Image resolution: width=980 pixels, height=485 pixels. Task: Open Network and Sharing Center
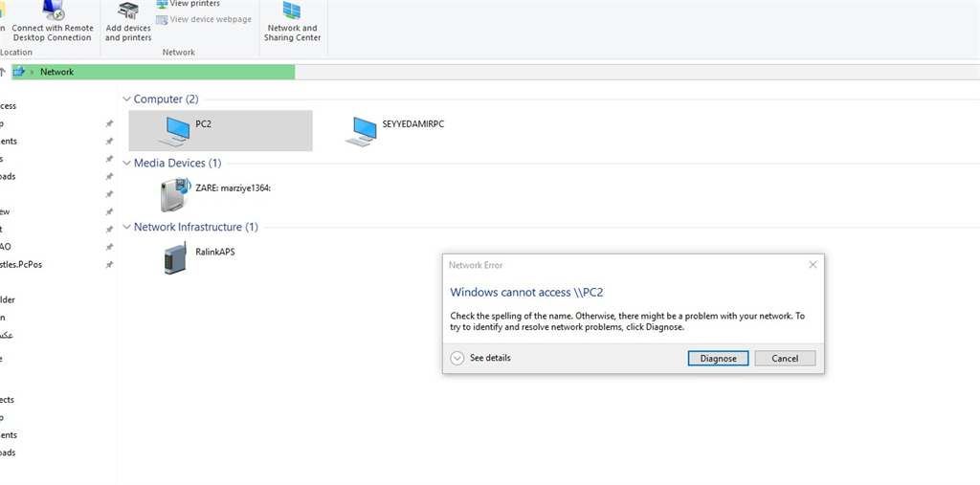pos(292,23)
